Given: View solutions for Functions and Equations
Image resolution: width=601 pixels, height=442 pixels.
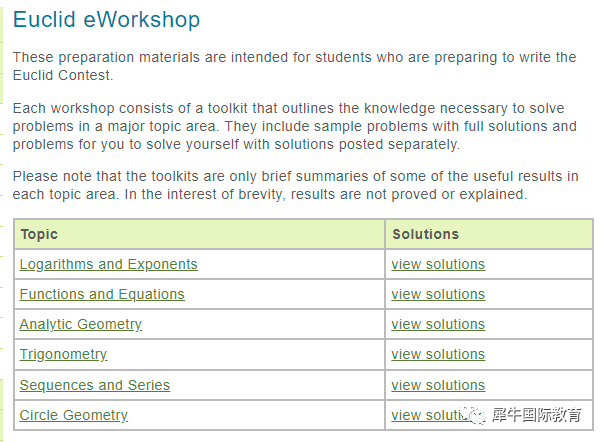Looking at the screenshot, I should [x=438, y=294].
